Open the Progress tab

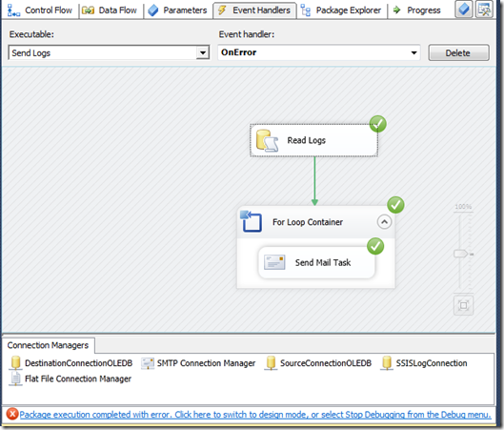pos(417,10)
